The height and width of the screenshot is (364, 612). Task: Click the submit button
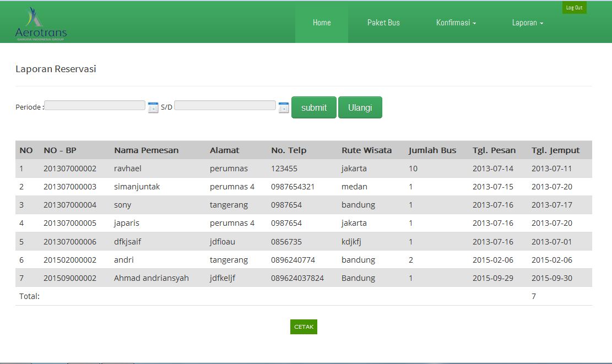pyautogui.click(x=313, y=107)
